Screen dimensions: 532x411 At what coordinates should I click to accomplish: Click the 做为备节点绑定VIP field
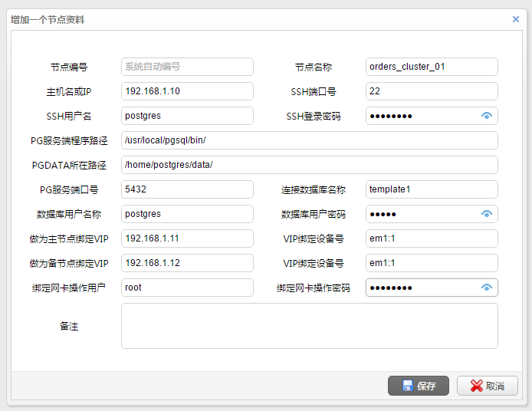click(187, 263)
